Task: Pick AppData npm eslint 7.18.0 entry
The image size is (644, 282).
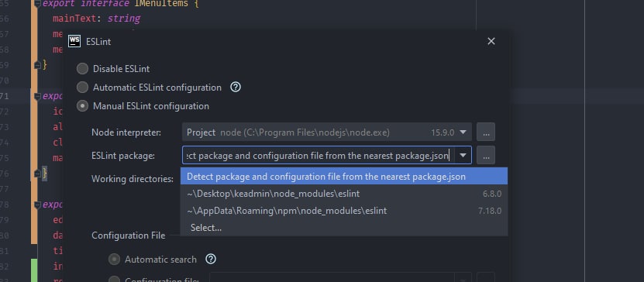Action: 344,211
